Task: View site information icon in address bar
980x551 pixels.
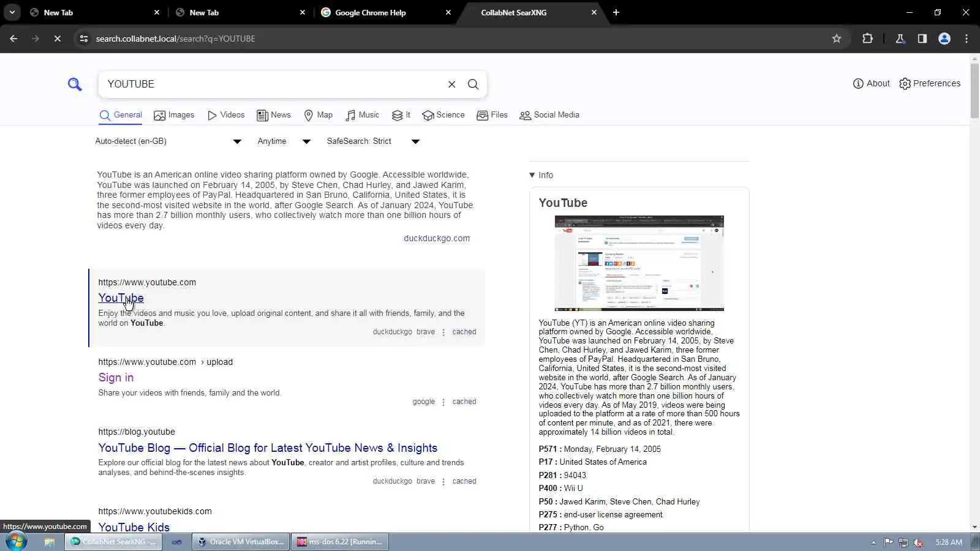Action: tap(84, 39)
